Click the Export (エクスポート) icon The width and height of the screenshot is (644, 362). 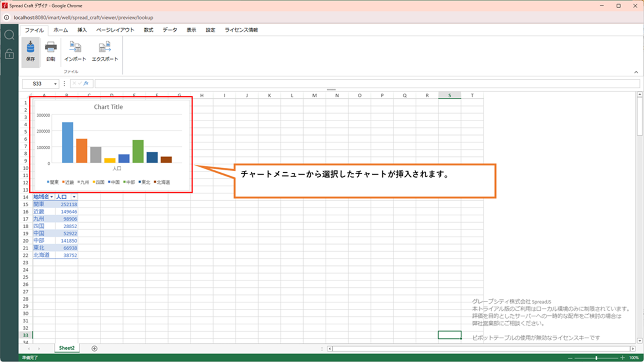(x=105, y=51)
